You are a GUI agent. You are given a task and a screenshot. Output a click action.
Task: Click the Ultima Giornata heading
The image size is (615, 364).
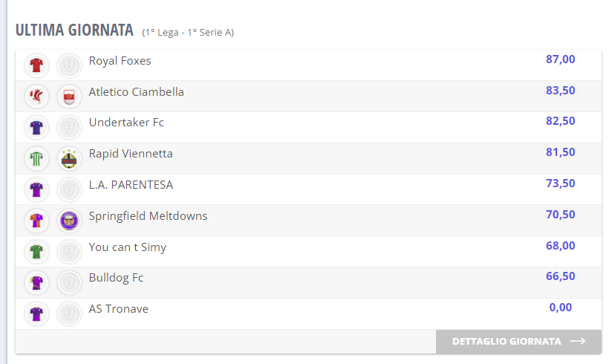tap(74, 31)
